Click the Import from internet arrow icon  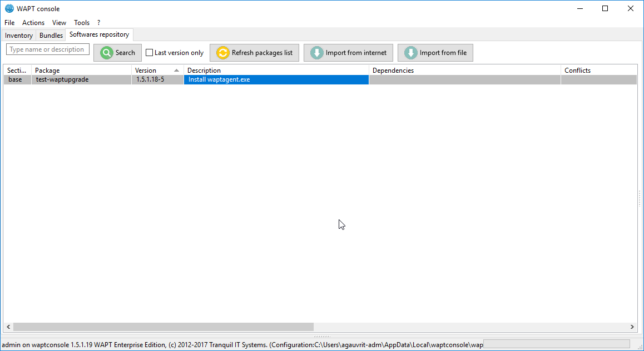(316, 53)
